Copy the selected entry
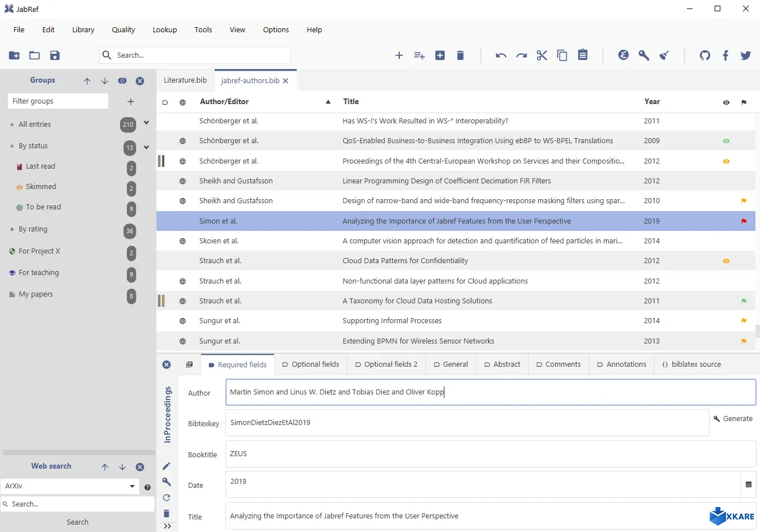760x532 pixels. tap(562, 55)
